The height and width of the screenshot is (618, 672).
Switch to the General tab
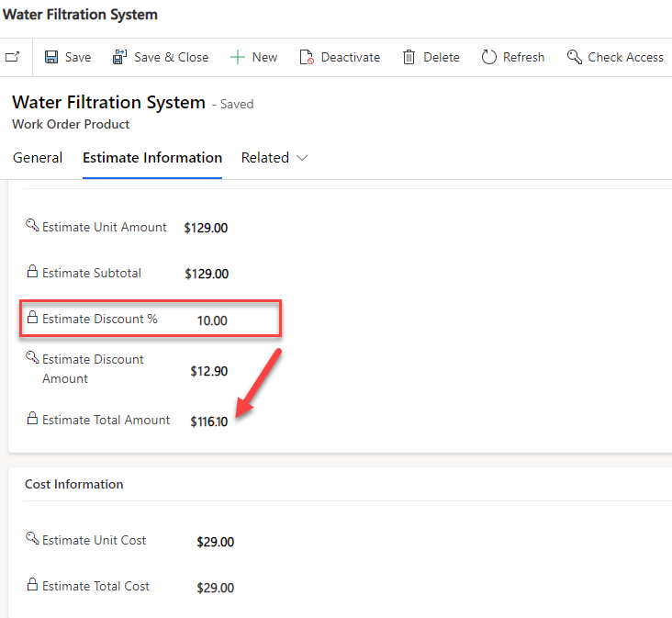38,158
